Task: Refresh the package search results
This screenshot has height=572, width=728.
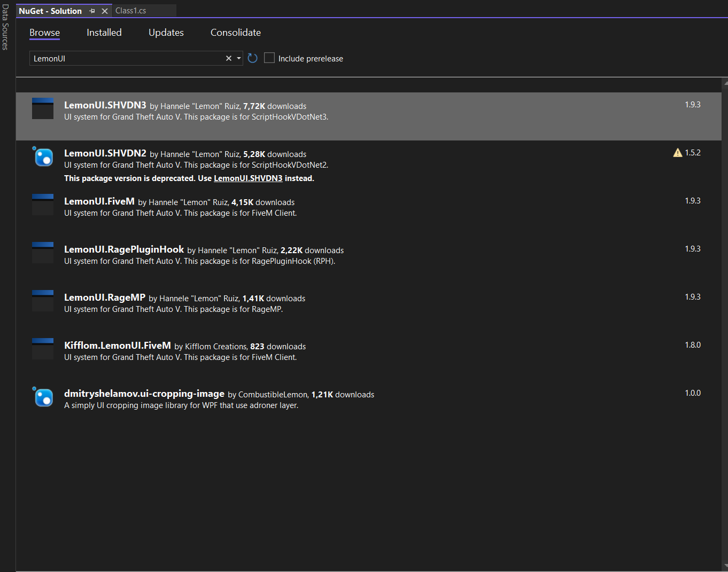Action: point(253,58)
